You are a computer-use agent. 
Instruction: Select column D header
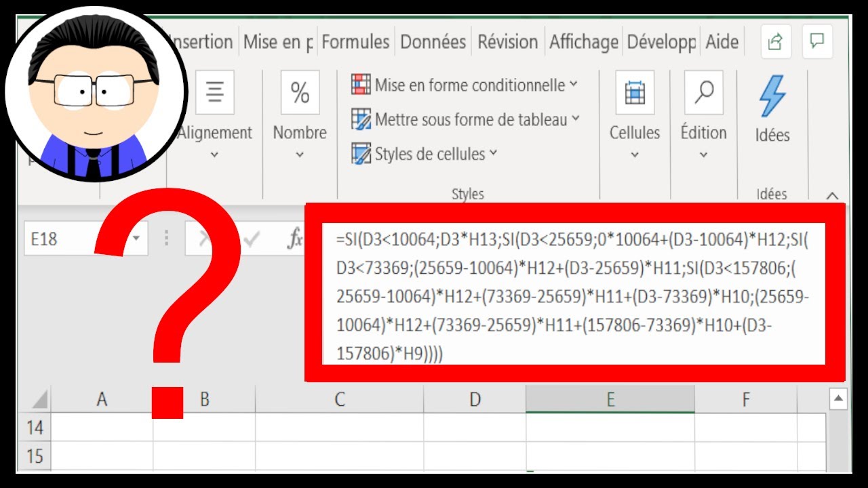coord(475,399)
